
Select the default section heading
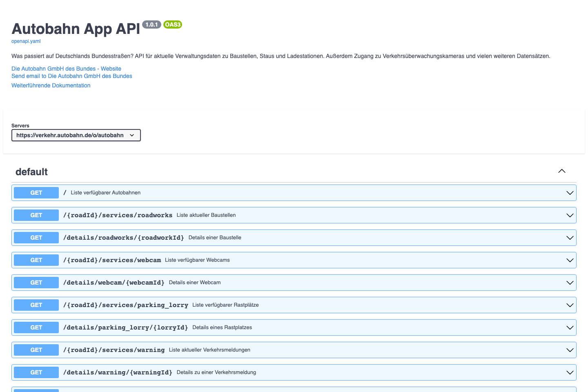[31, 171]
